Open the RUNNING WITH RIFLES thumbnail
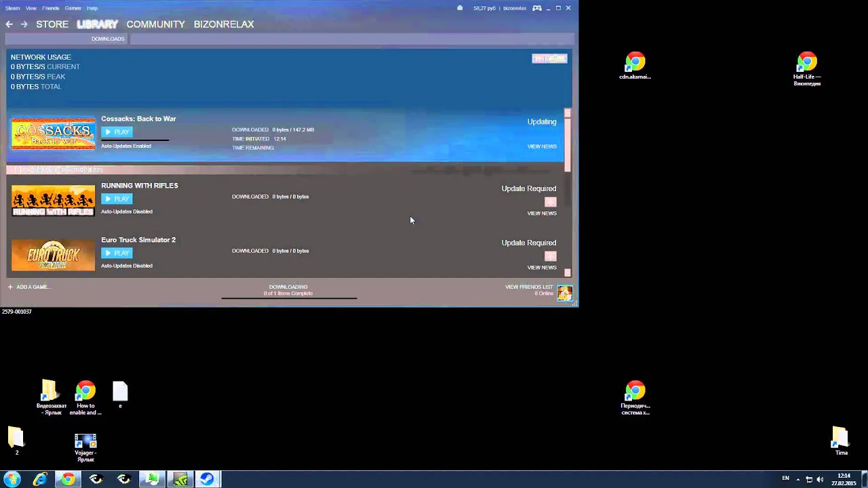 [x=54, y=201]
